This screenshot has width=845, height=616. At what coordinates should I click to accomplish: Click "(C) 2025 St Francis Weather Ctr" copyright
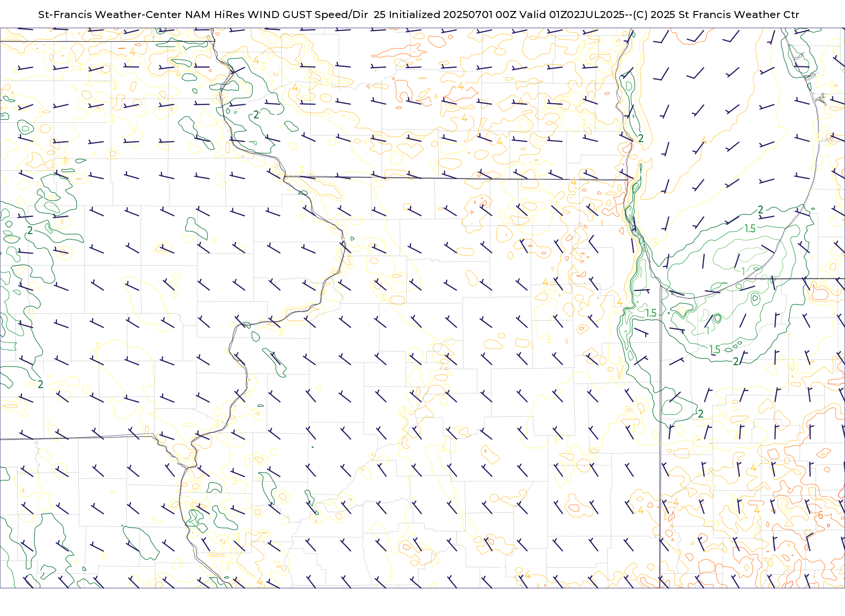click(x=716, y=15)
